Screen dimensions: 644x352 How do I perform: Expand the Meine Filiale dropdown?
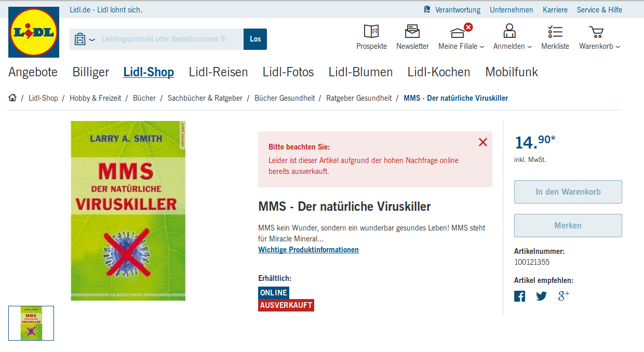461,46
